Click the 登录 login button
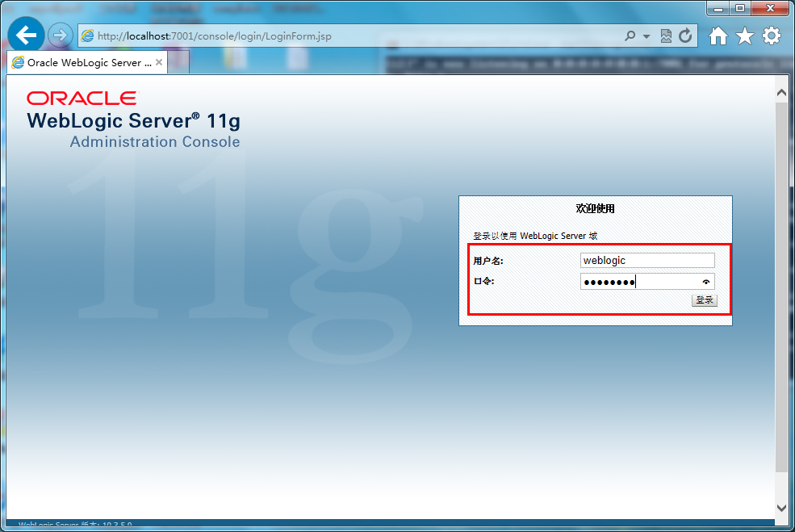The width and height of the screenshot is (795, 532). [x=705, y=300]
